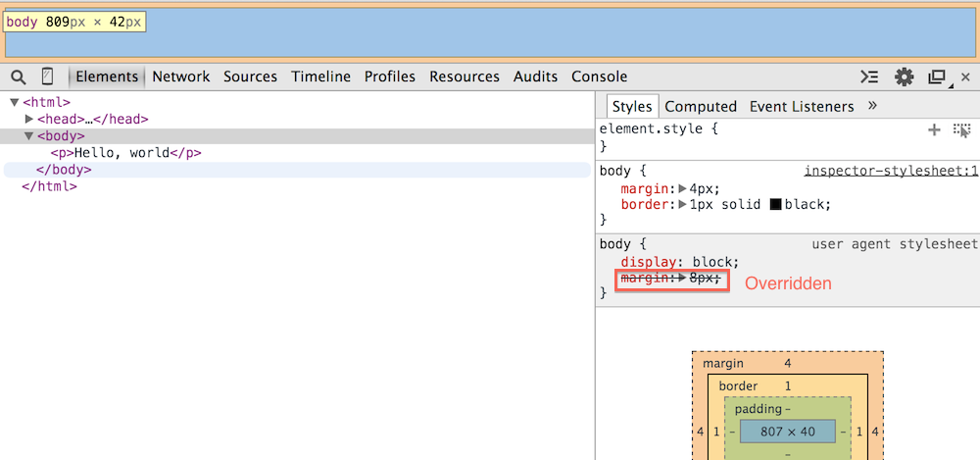
Task: Add new style rule plus icon
Action: (934, 129)
